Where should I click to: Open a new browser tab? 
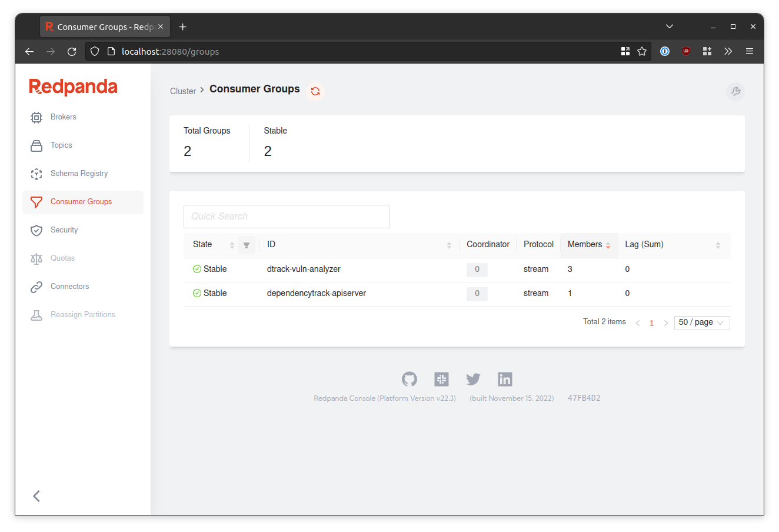[183, 27]
